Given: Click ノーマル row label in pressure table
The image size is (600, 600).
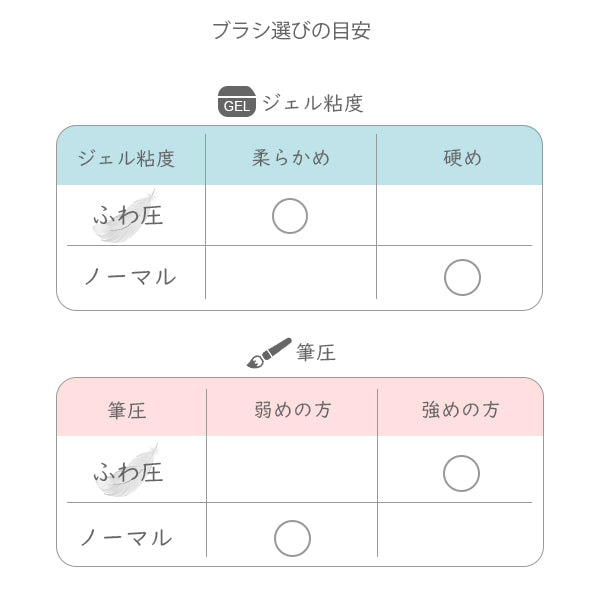Looking at the screenshot, I should [127, 538].
